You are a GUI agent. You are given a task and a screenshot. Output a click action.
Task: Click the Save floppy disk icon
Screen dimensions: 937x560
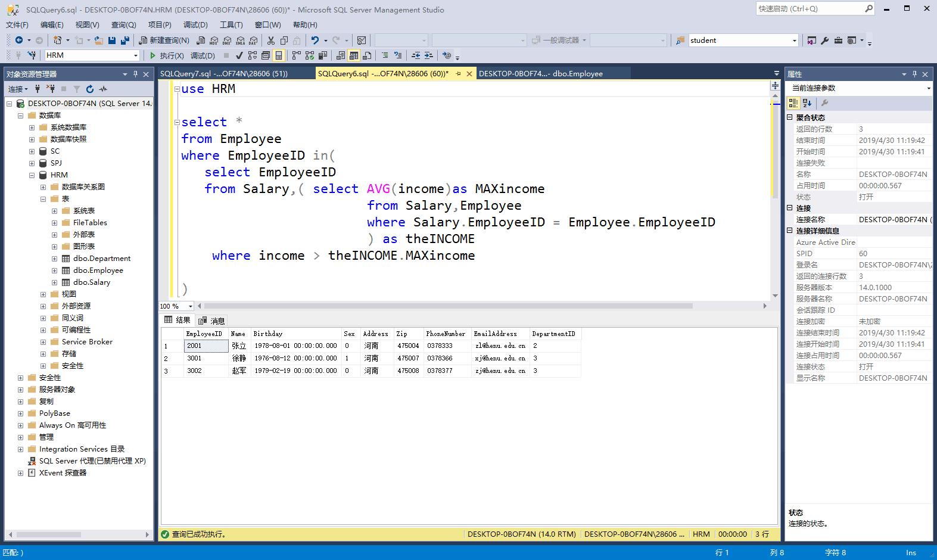(x=112, y=40)
